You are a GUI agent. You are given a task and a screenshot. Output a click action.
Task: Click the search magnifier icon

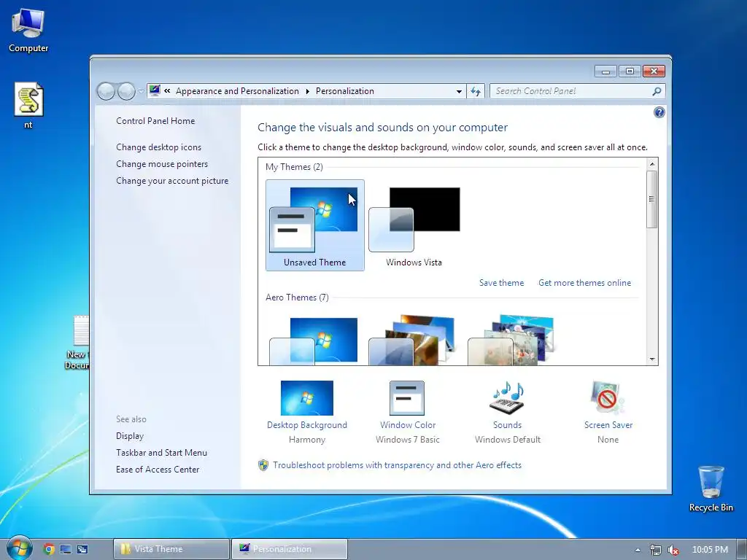657,91
